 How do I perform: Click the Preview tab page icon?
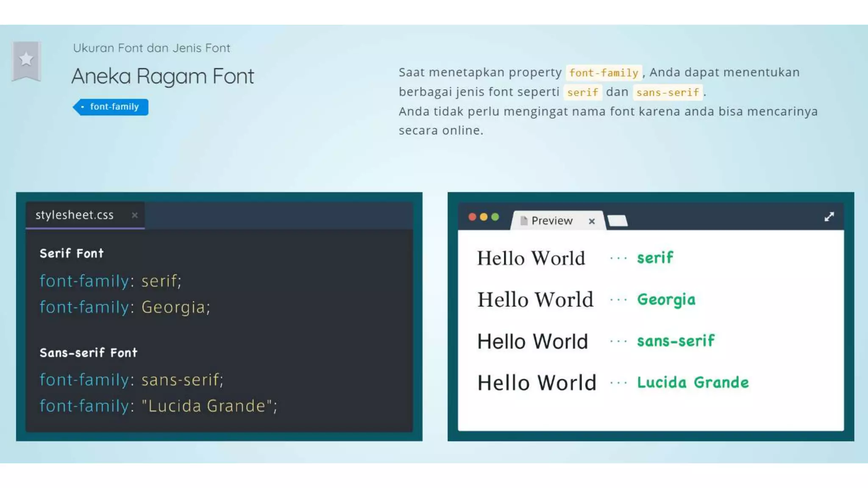point(524,221)
